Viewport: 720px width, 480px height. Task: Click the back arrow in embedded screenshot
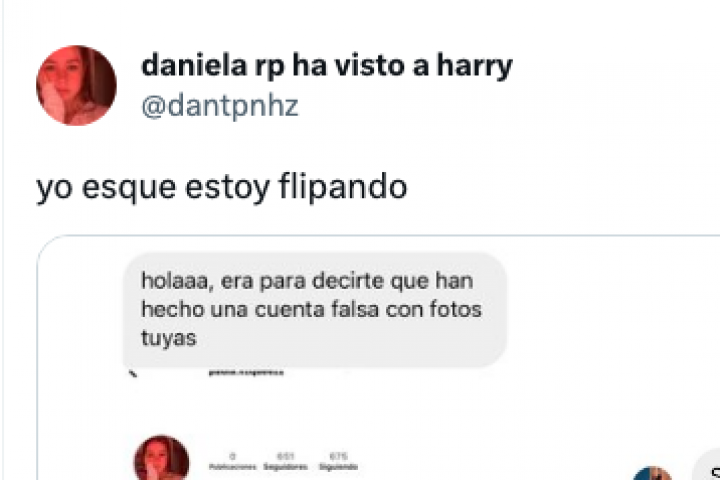pos(133,374)
